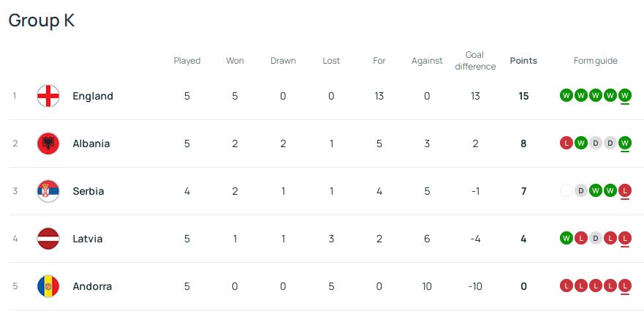Click the Goal difference column header
Image resolution: width=644 pixels, height=317 pixels.
click(475, 61)
